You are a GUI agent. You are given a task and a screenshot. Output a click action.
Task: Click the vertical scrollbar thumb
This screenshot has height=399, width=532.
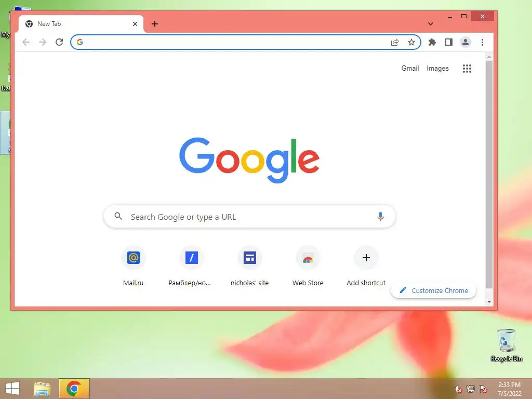(x=489, y=174)
